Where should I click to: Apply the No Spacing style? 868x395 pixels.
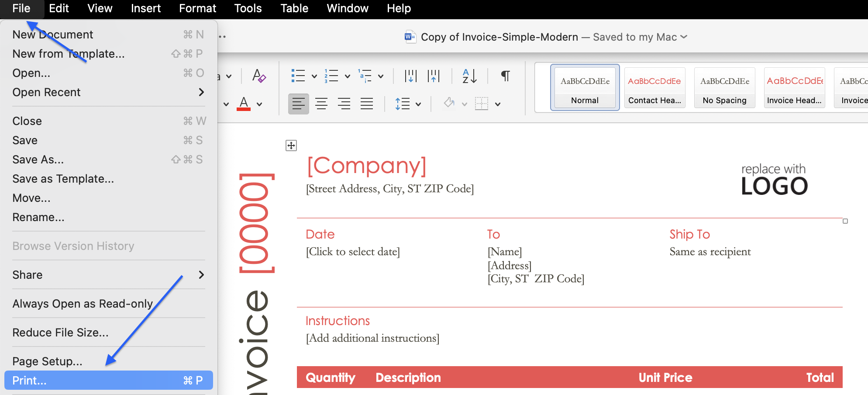725,87
